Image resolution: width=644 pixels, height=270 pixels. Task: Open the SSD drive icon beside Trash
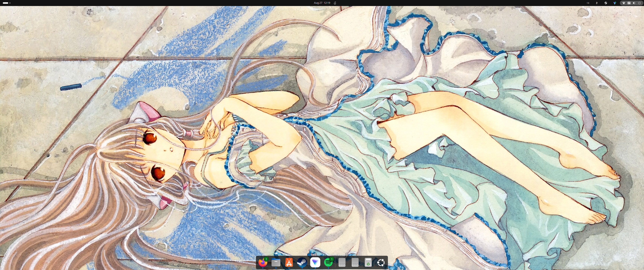355,262
